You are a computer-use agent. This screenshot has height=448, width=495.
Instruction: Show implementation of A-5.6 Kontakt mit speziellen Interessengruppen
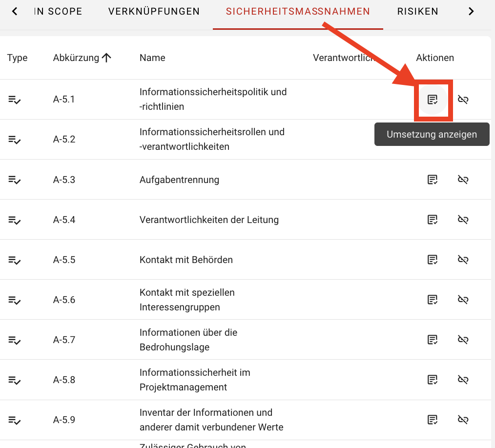(x=432, y=300)
